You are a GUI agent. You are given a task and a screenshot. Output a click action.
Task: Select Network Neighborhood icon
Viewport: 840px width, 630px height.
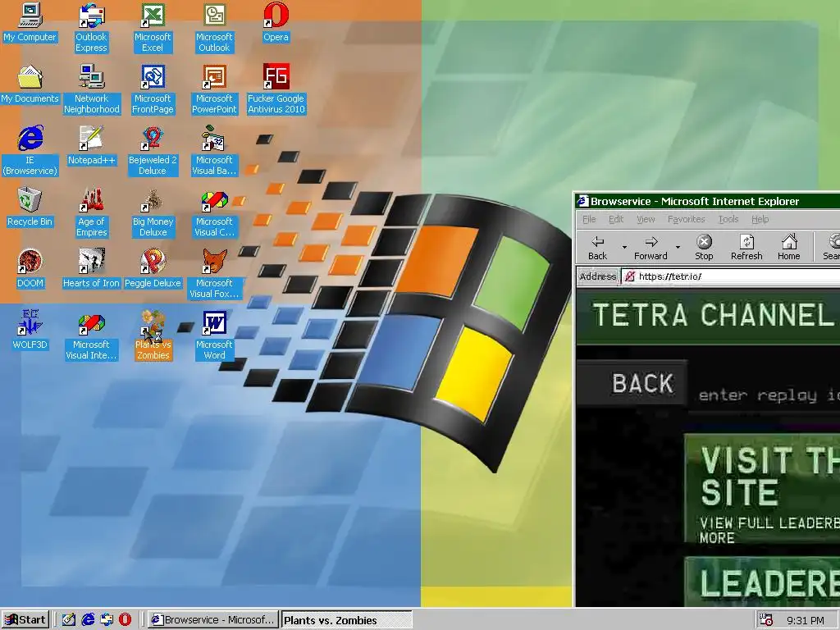(x=92, y=89)
